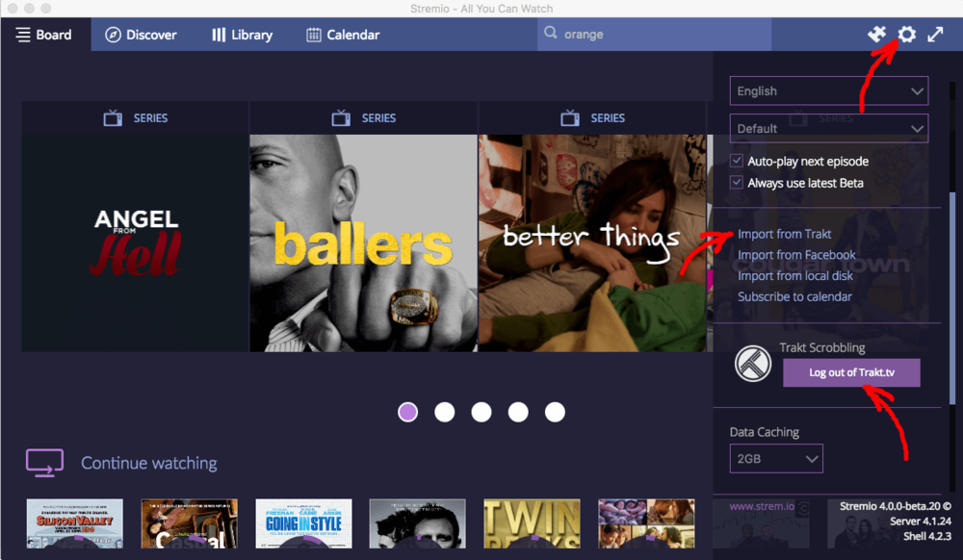Viewport: 963px width, 560px height.
Task: Click the Stremio 4.0.0-beta.20 version text
Action: point(895,506)
